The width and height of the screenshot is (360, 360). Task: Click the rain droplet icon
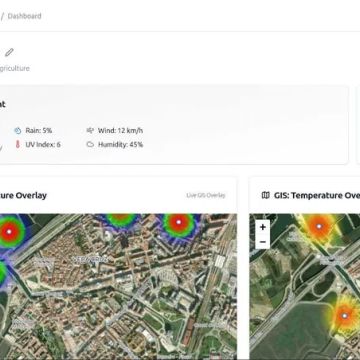tap(18, 131)
